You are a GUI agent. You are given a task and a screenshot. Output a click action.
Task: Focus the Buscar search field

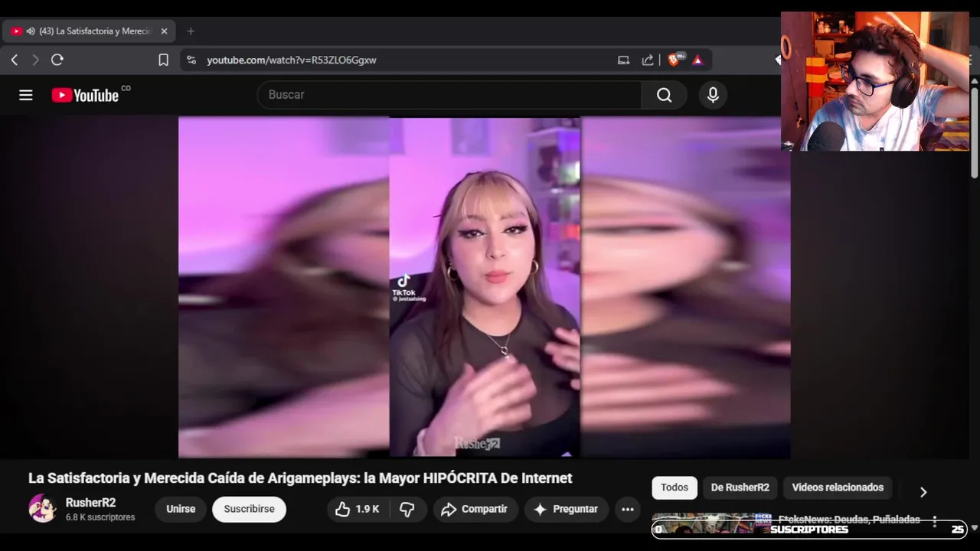[x=449, y=95]
